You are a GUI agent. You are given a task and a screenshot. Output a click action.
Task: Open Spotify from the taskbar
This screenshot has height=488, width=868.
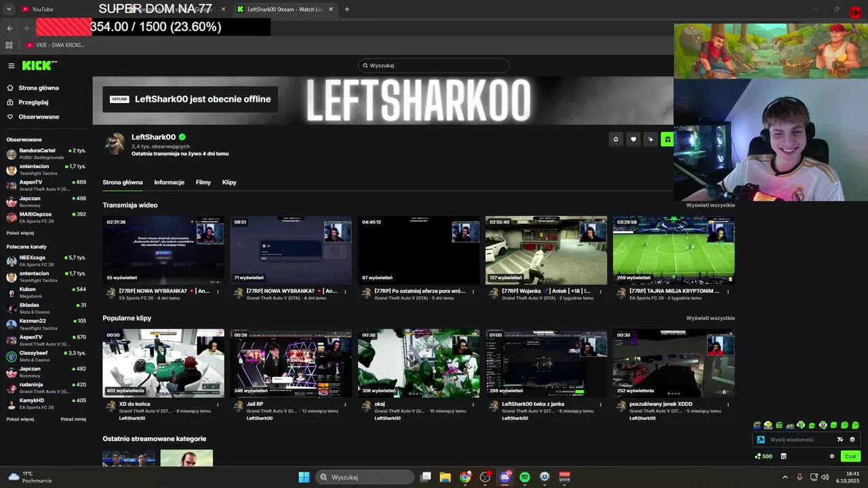click(x=525, y=477)
